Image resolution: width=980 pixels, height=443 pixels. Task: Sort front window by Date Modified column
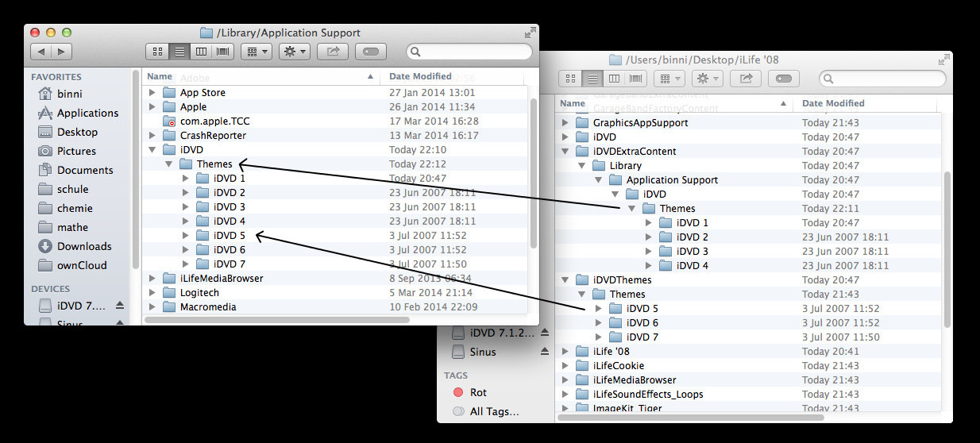coord(452,77)
